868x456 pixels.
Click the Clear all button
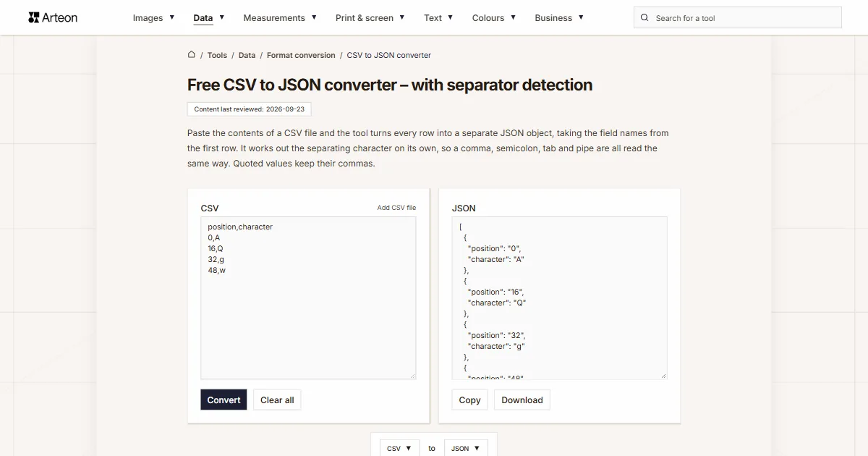(277, 400)
